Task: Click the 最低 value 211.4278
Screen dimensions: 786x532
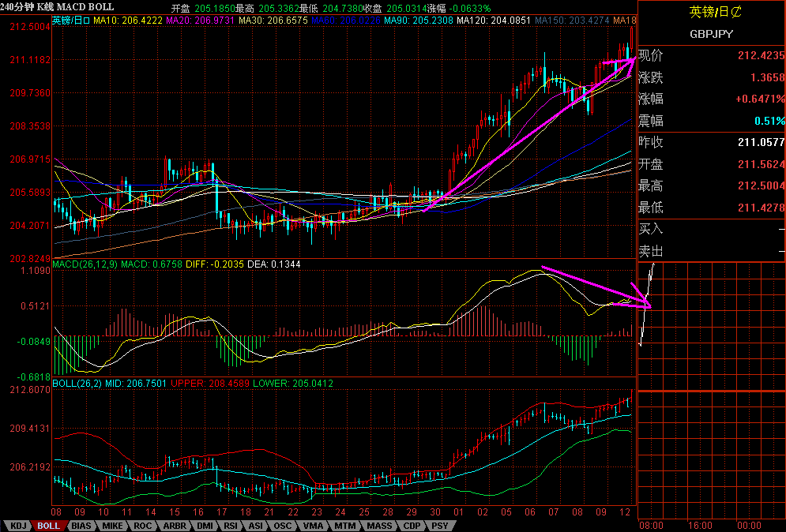Action: click(x=761, y=208)
